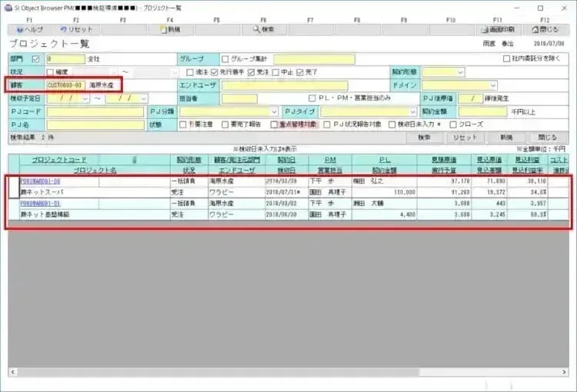
Task: Tick the 重点管理対象 checkbox
Action: 275,125
